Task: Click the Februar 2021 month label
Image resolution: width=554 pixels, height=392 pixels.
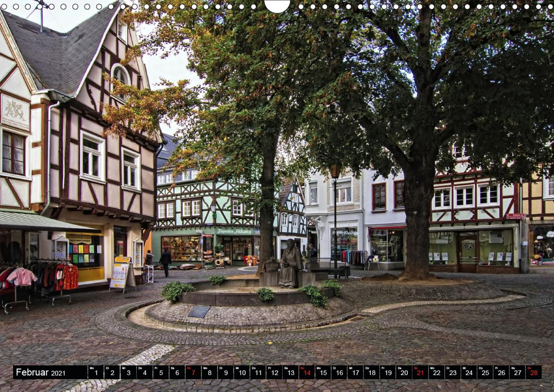Action: click(x=41, y=372)
